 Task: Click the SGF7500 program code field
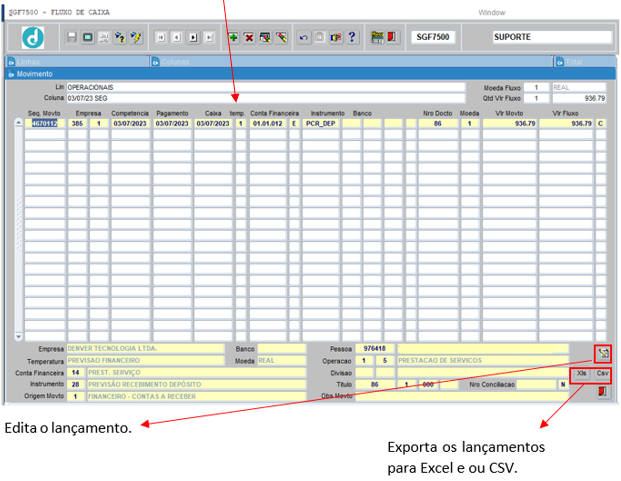pos(433,37)
